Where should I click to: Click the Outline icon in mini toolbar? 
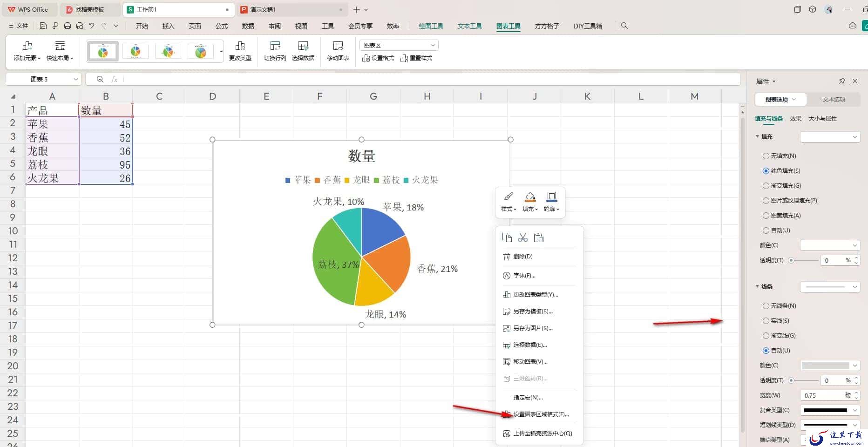click(551, 197)
